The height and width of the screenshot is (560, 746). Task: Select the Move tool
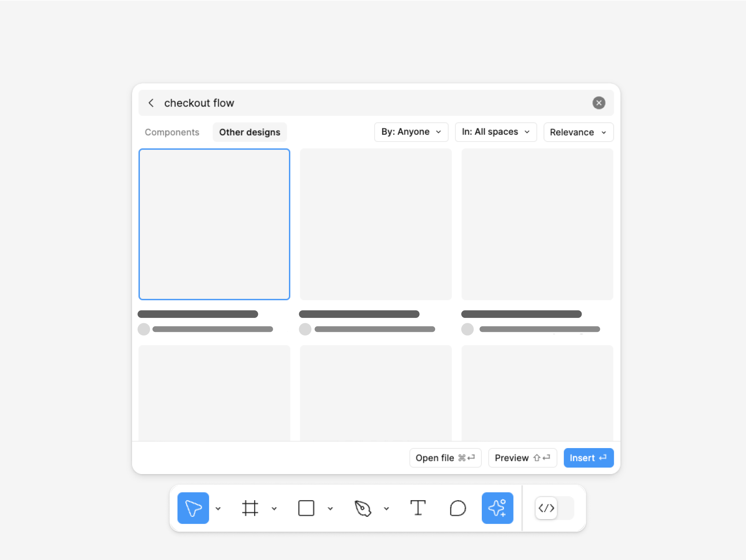193,508
